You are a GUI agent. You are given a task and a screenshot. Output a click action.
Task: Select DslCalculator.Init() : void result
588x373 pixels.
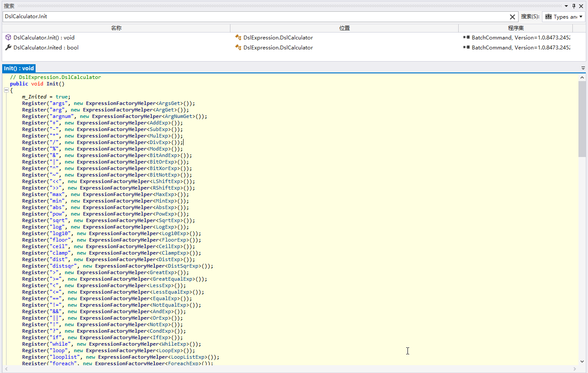tap(44, 38)
